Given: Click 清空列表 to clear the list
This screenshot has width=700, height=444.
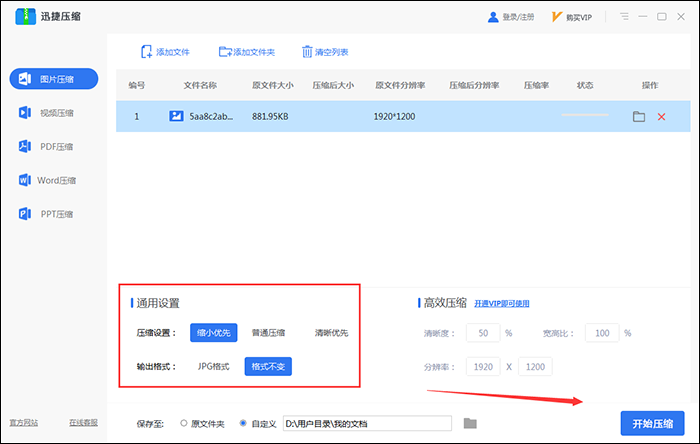Looking at the screenshot, I should click(325, 52).
